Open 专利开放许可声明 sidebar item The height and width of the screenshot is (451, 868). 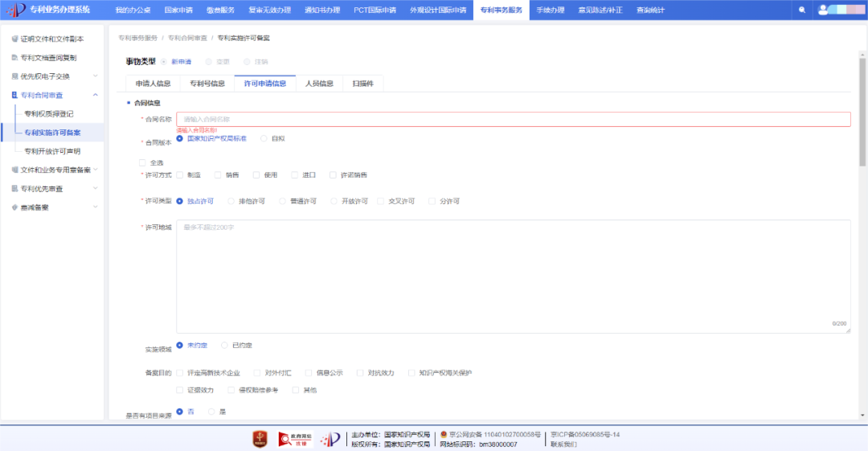pyautogui.click(x=52, y=151)
